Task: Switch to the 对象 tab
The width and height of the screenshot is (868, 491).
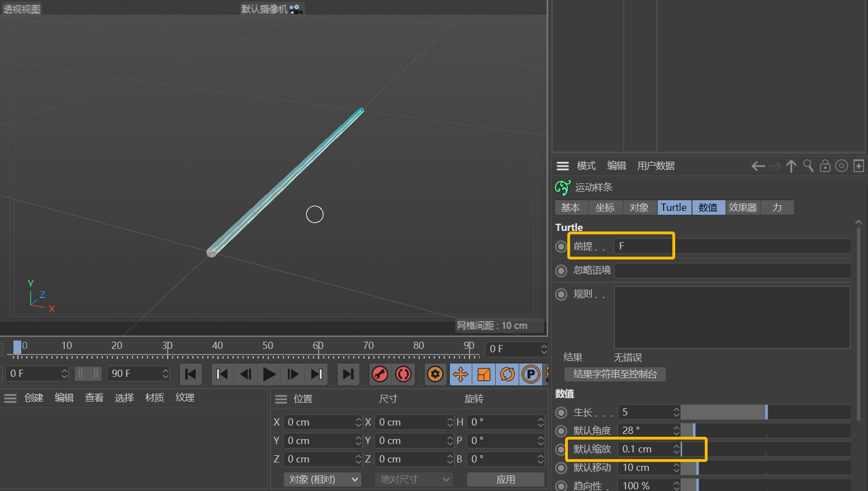Action: 639,207
